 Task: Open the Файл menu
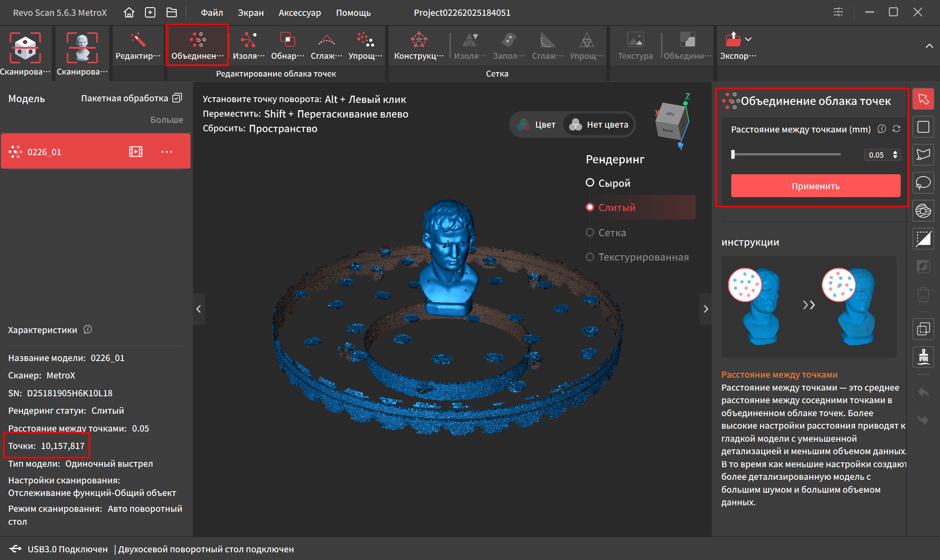(212, 13)
